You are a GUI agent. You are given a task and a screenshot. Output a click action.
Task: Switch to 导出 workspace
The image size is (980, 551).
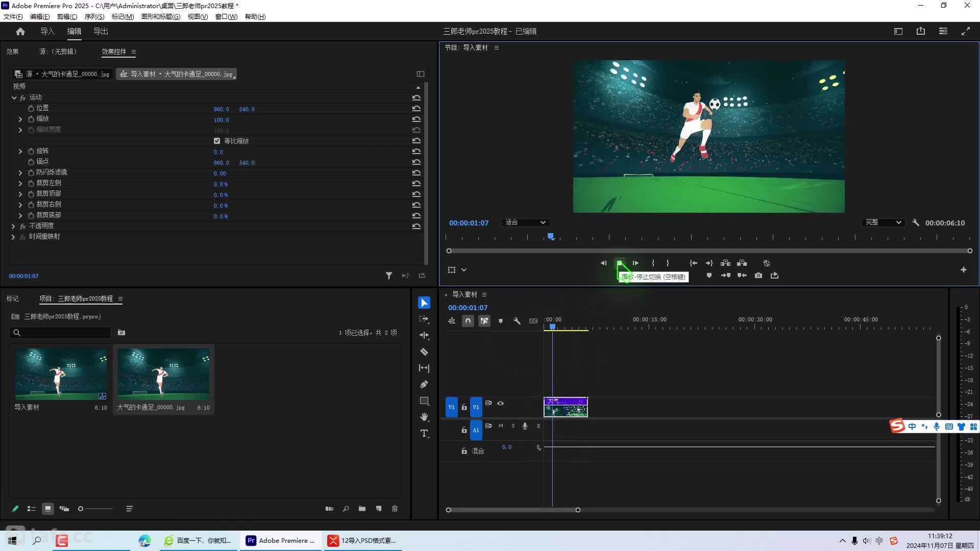point(101,31)
